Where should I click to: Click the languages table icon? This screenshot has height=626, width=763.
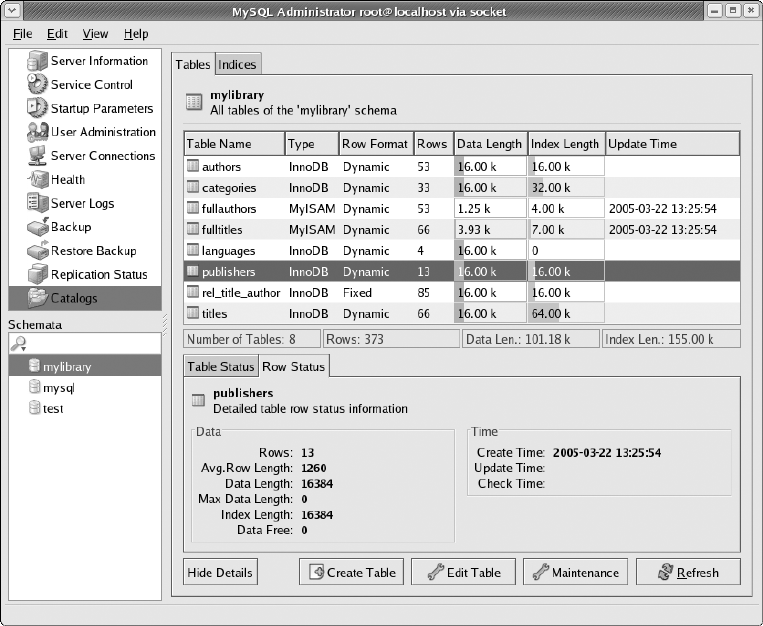(x=193, y=250)
